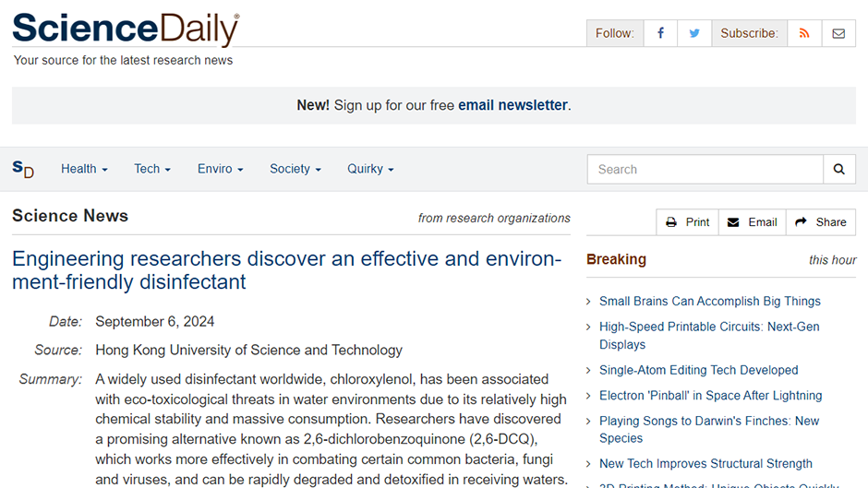This screenshot has width=868, height=488.
Task: Share the article using the Share arrow
Action: [x=821, y=222]
